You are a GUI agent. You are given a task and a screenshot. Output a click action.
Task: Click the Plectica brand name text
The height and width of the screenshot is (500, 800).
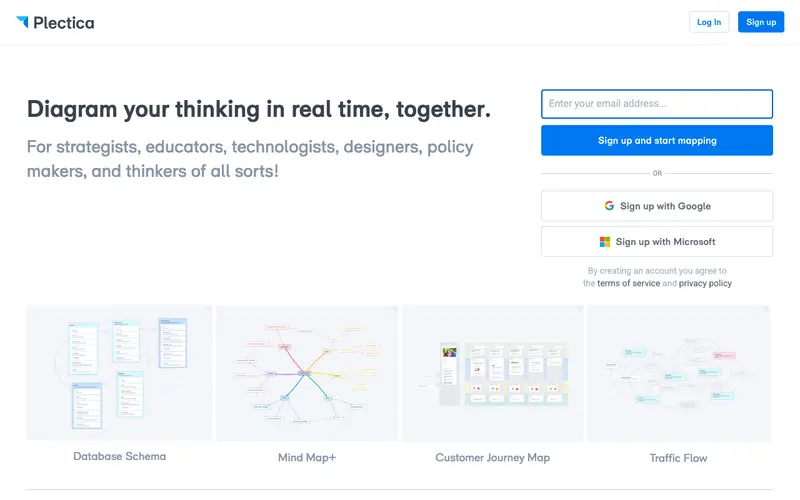pos(64,23)
